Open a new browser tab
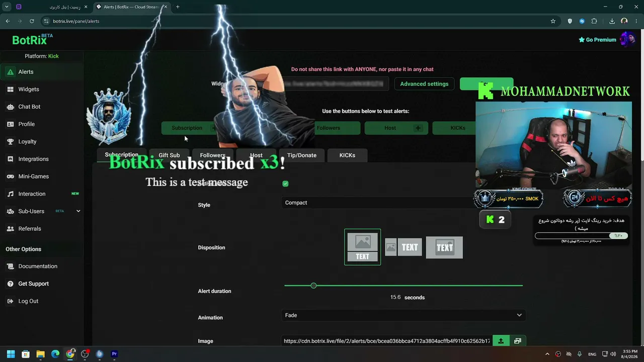Viewport: 644px width, 362px height. (x=178, y=7)
